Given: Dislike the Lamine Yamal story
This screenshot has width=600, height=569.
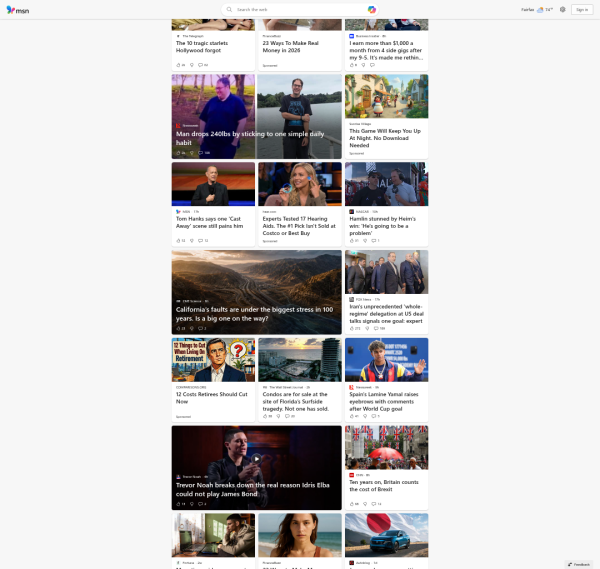Looking at the screenshot, I should (365, 416).
